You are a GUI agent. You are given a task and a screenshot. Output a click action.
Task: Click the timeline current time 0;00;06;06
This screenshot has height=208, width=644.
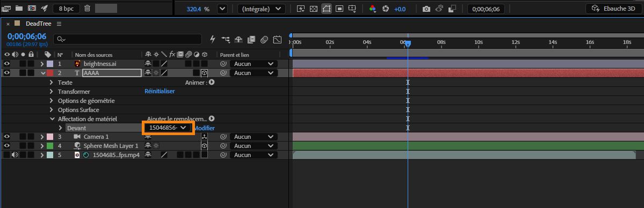(27, 36)
